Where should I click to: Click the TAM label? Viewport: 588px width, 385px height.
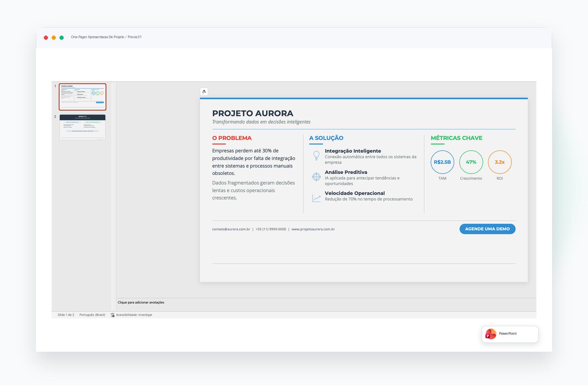(442, 178)
